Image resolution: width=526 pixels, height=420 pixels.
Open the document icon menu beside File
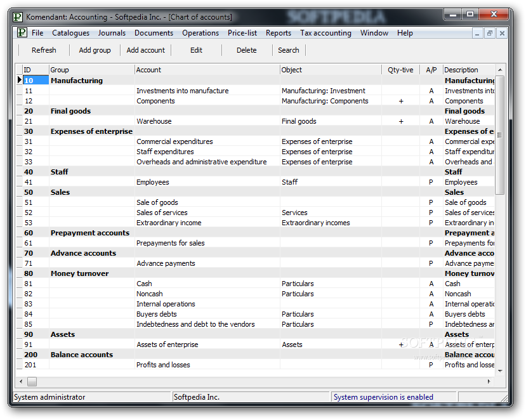point(22,32)
